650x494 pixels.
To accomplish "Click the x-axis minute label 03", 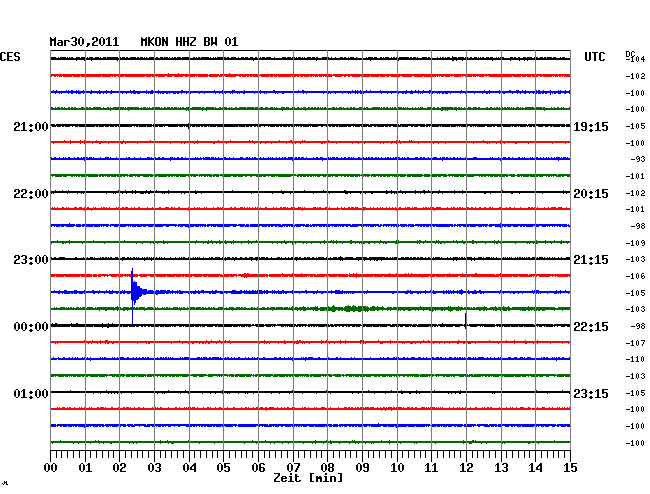I will [x=154, y=468].
